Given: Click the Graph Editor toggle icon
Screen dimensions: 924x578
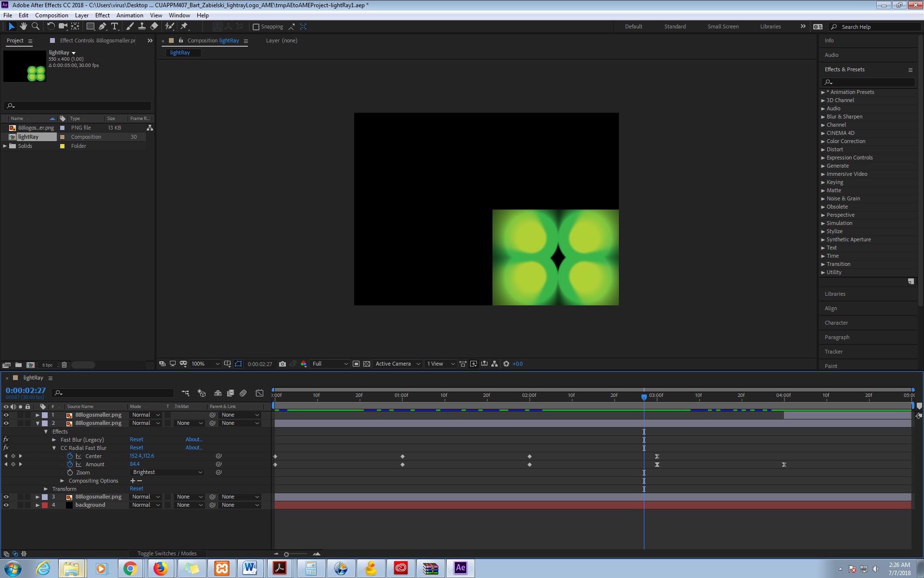Looking at the screenshot, I should (259, 394).
